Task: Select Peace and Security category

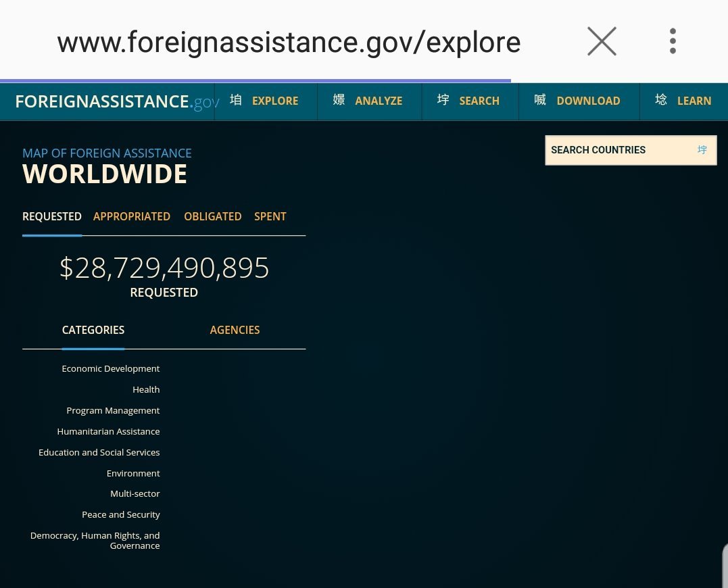Action: point(121,515)
